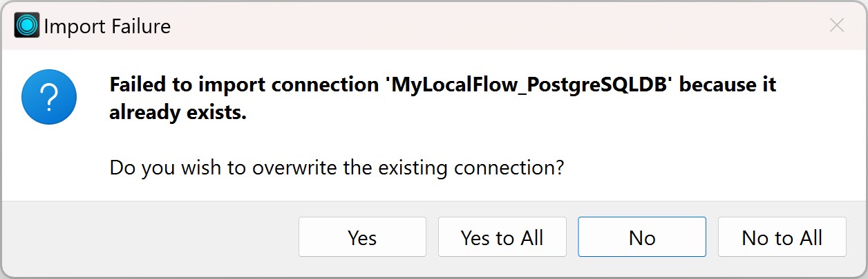The width and height of the screenshot is (868, 279).
Task: Click empty button strip left of Yes
Action: point(149,237)
